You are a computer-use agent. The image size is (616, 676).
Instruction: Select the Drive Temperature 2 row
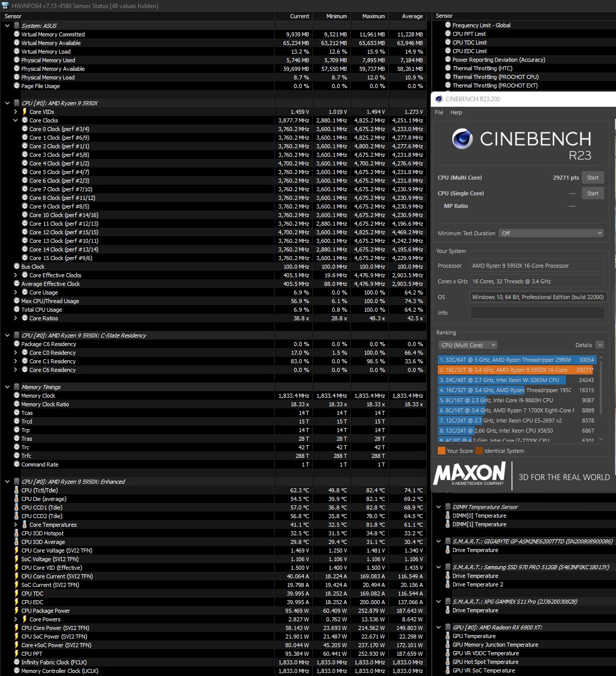point(523,584)
